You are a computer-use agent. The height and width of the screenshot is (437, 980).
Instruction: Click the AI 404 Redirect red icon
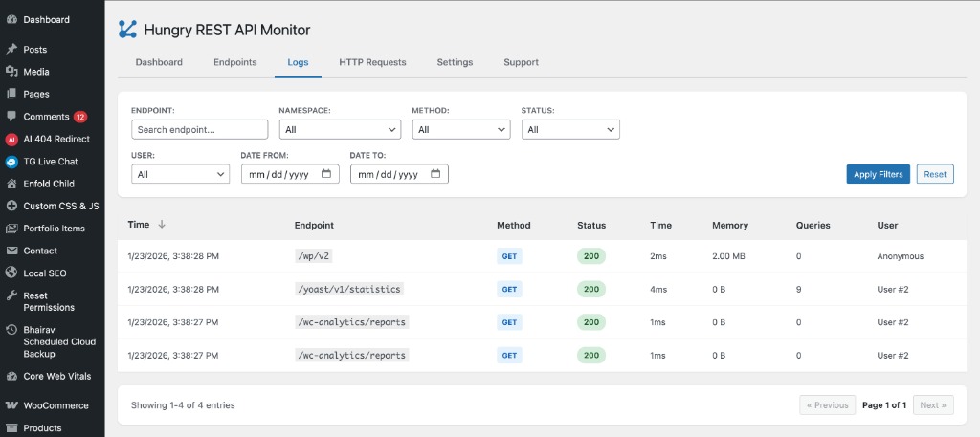click(11, 139)
